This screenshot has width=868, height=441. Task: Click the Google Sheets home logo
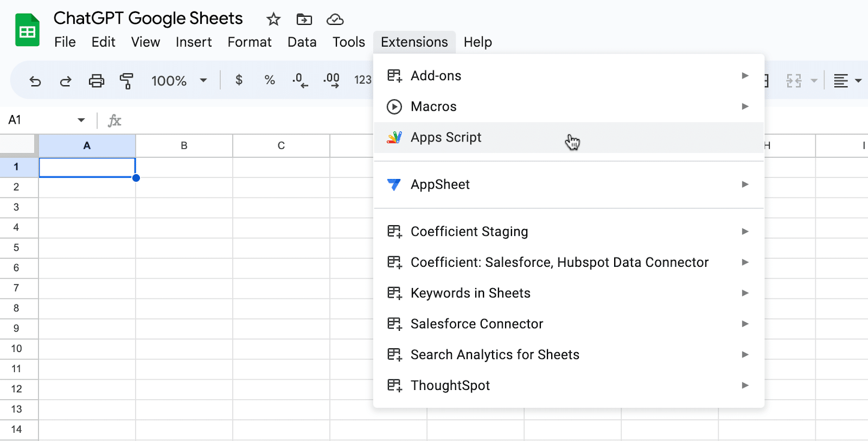tap(27, 30)
